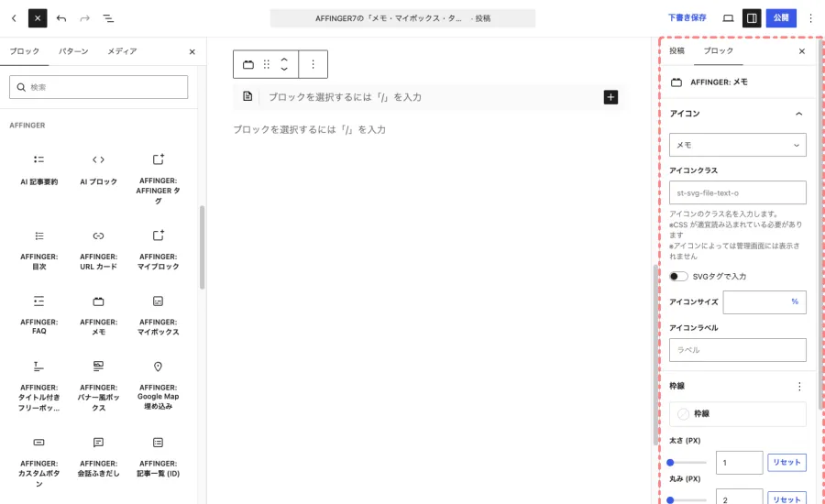Open the 枠線 panel options menu
The height and width of the screenshot is (504, 825).
(799, 387)
